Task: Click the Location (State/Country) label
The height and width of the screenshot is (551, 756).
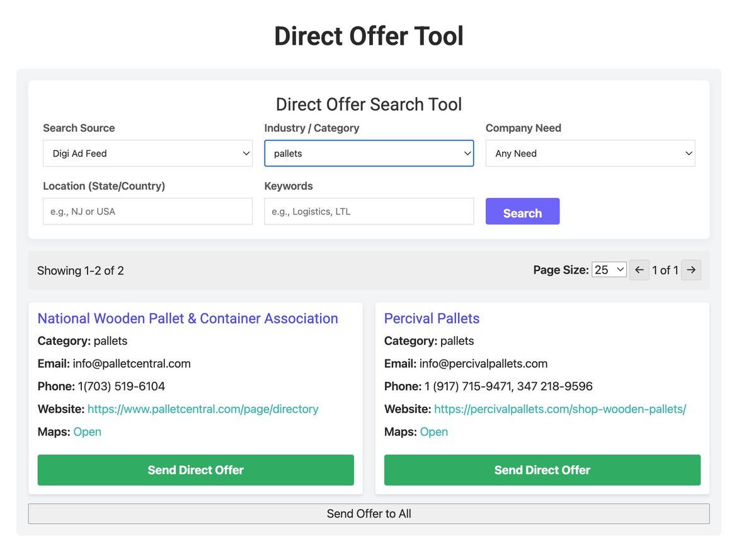Action: [104, 186]
